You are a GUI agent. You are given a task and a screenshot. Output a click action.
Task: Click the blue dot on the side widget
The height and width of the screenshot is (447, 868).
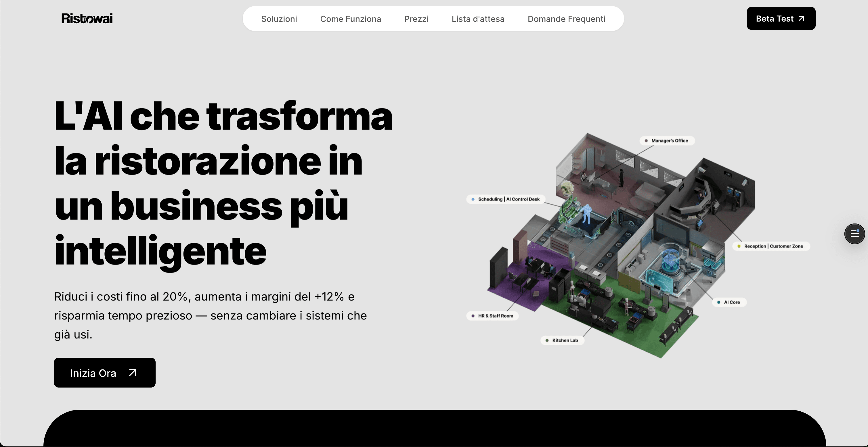tap(858, 231)
